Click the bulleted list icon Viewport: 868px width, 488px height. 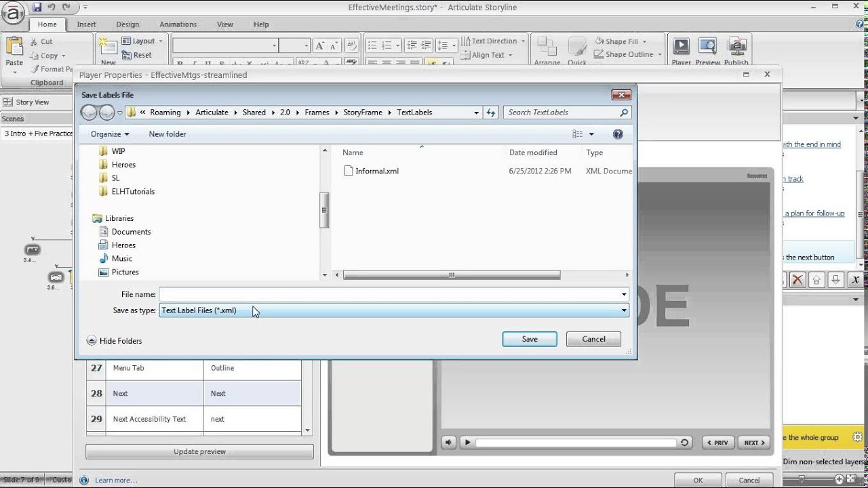click(x=372, y=45)
